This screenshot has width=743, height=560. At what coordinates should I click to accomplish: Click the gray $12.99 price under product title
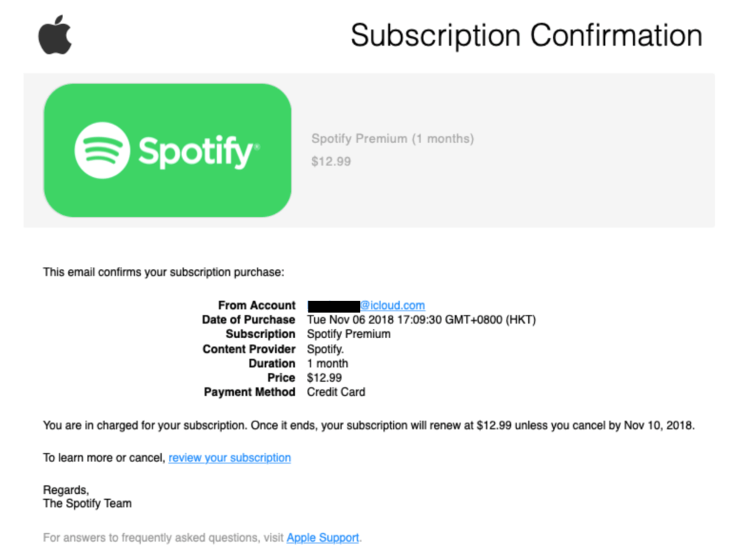pos(331,161)
